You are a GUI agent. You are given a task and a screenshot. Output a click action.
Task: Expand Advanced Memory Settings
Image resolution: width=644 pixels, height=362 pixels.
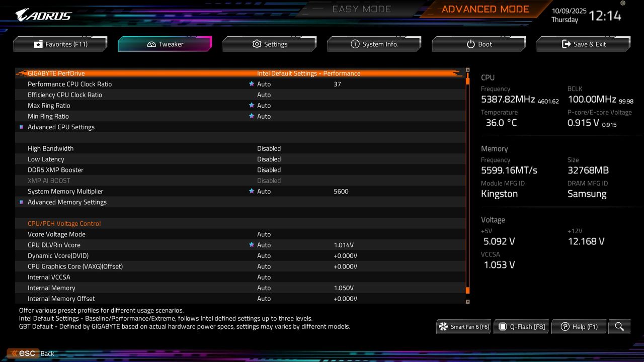tap(67, 202)
